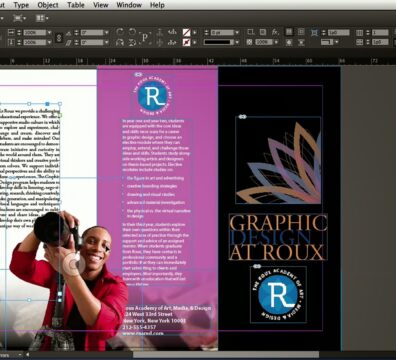Expand the Rotation Angle dropdown

107,33
